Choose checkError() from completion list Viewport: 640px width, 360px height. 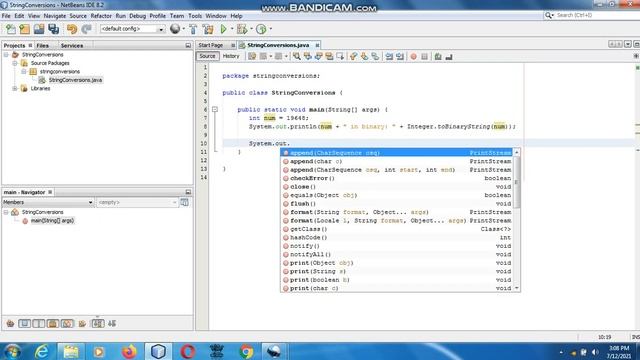(396, 178)
